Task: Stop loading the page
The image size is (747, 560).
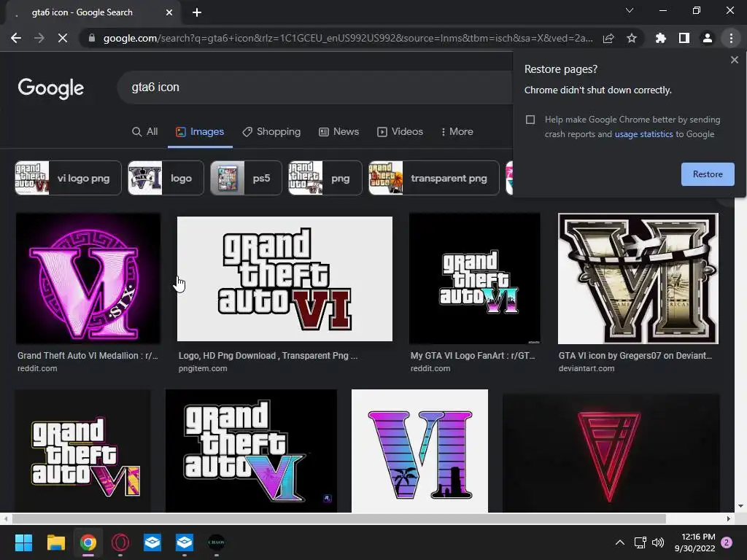Action: pyautogui.click(x=63, y=38)
